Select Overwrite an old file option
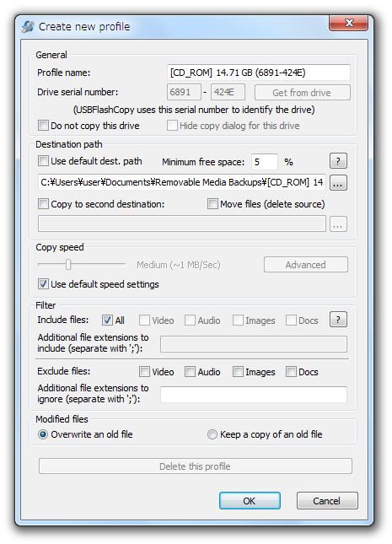Screen dimensions: 392x544 (43, 434)
